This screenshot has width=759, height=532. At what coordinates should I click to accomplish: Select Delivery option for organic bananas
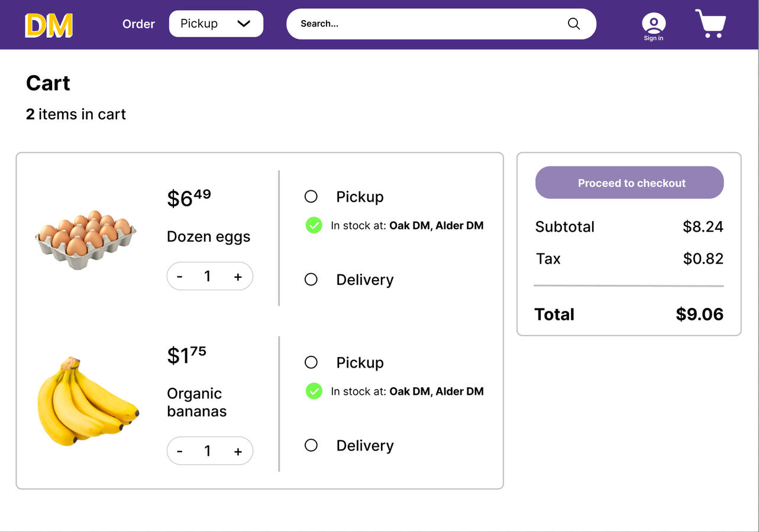point(311,445)
